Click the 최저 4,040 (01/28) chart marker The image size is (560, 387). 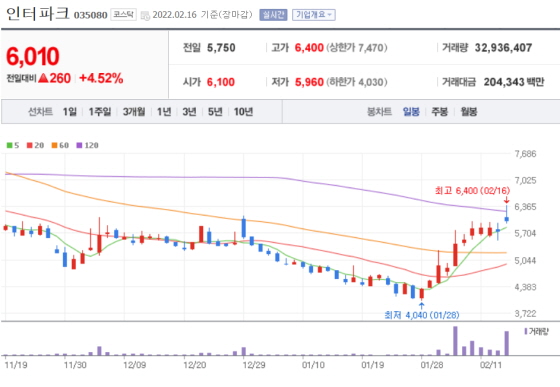point(422,315)
